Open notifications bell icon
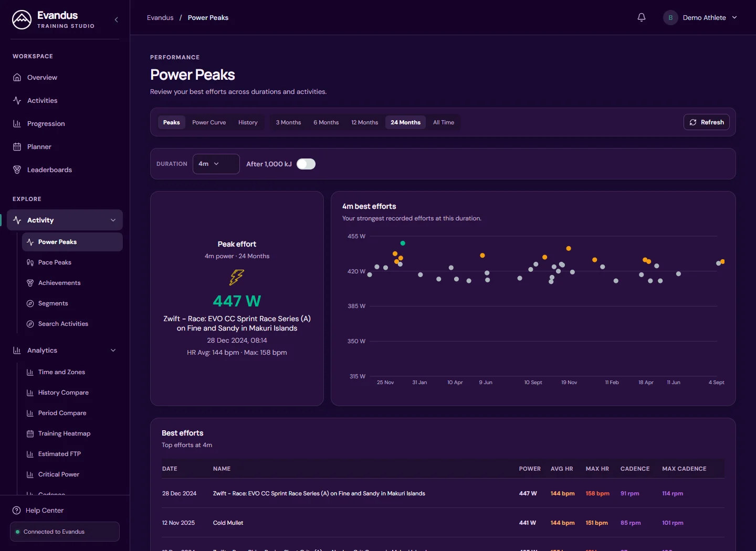Image resolution: width=756 pixels, height=551 pixels. 642,17
